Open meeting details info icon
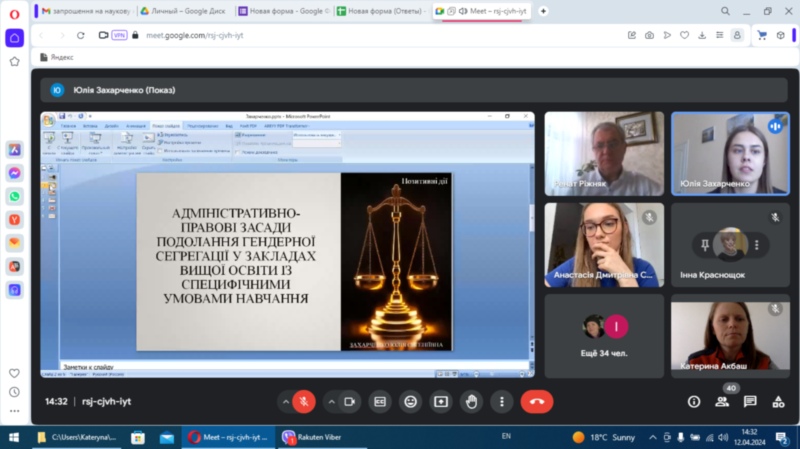800x449 pixels. [694, 401]
